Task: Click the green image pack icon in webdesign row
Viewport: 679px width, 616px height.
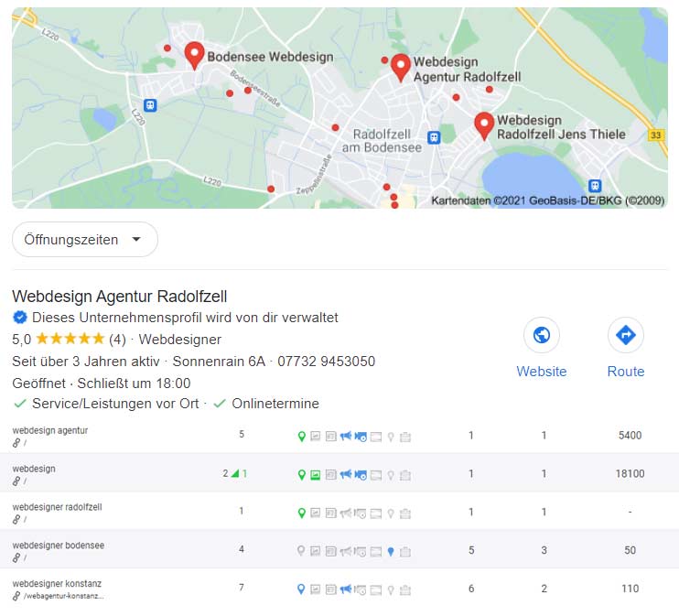Action: [316, 475]
